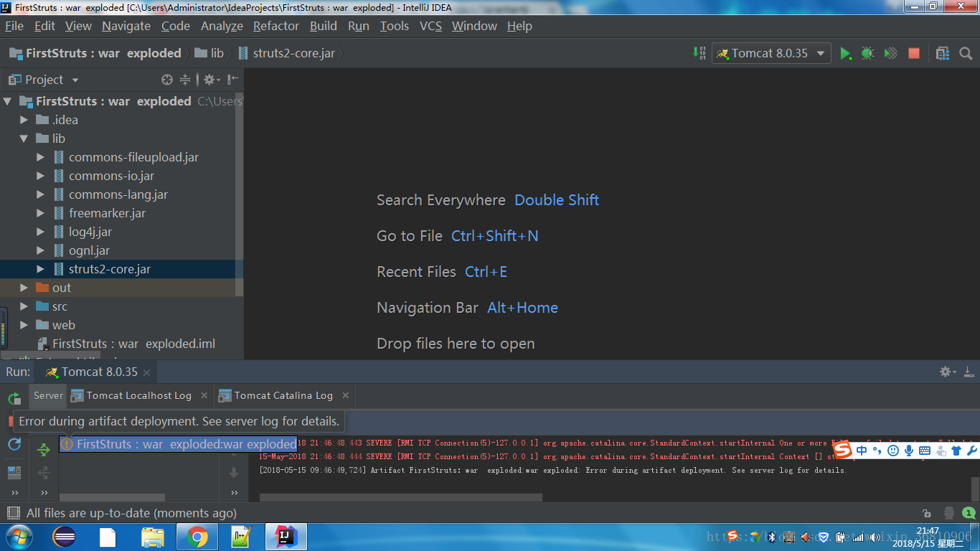Viewport: 980px width, 551px height.
Task: Click the layout icon in Run sidebar
Action: 14,472
